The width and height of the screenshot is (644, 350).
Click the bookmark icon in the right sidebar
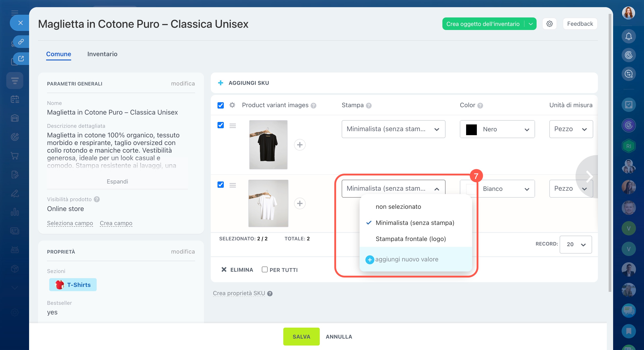point(628,331)
